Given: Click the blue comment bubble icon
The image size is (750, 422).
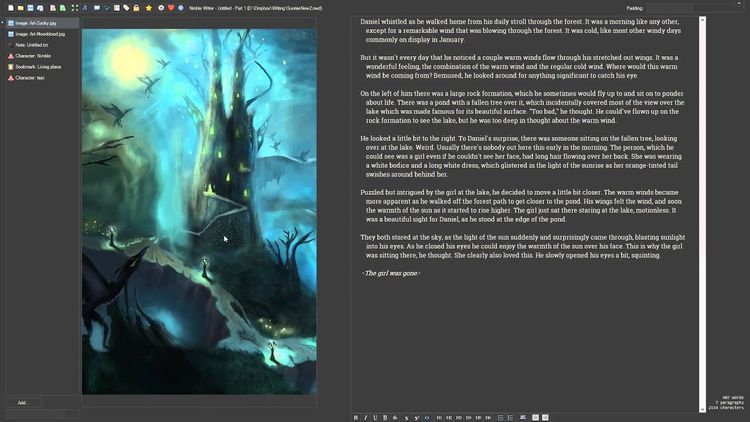Looking at the screenshot, I should [x=97, y=8].
